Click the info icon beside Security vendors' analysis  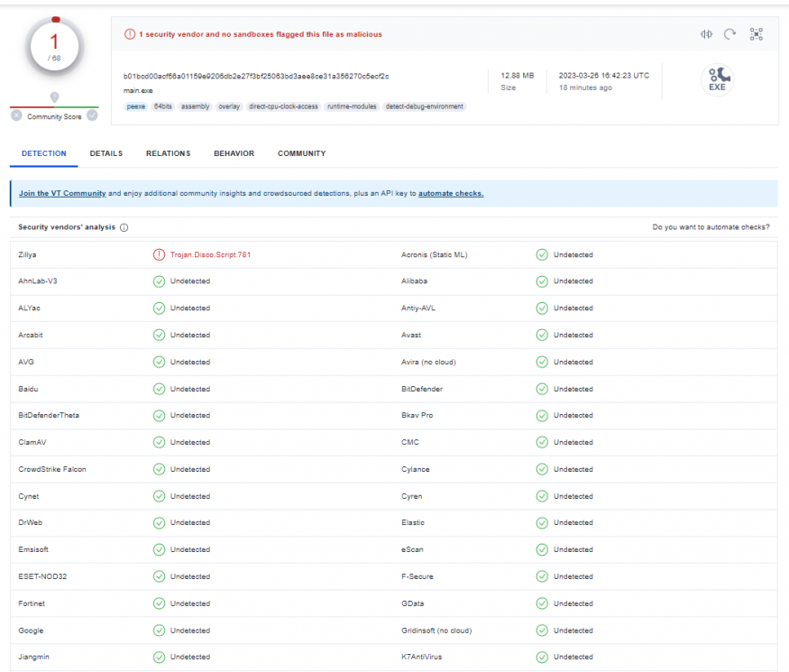click(x=124, y=227)
